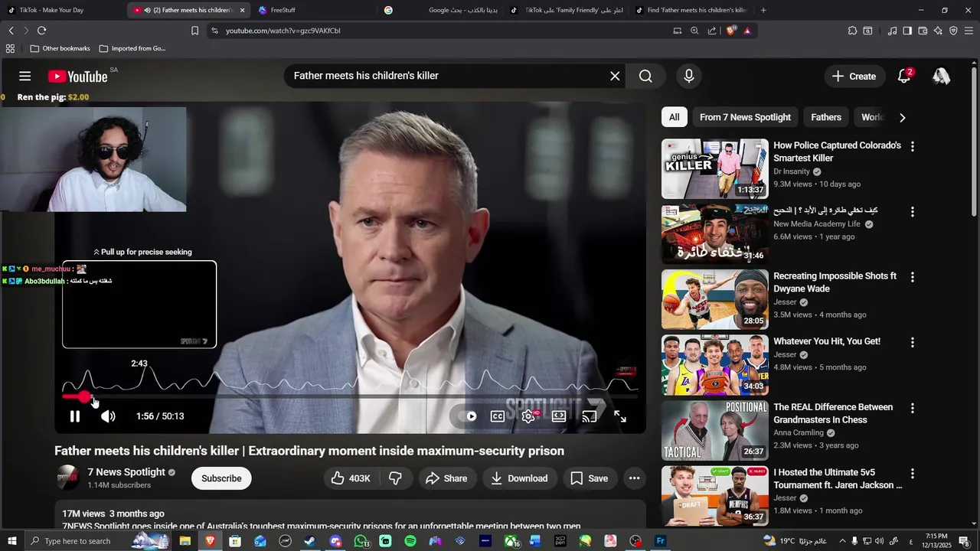
Task: Bookmark this page from the address bar
Action: [x=194, y=31]
